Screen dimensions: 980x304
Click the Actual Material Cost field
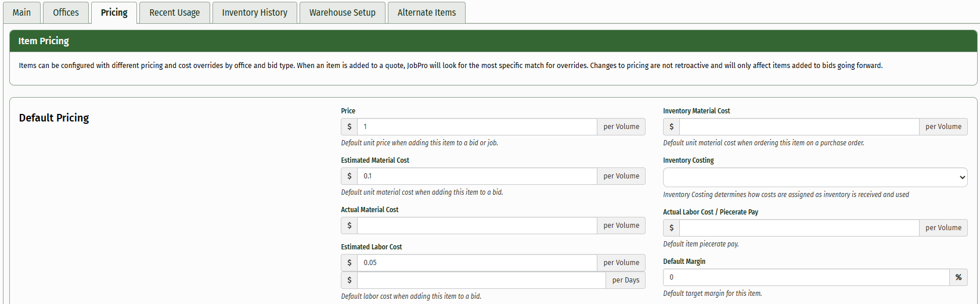477,226
